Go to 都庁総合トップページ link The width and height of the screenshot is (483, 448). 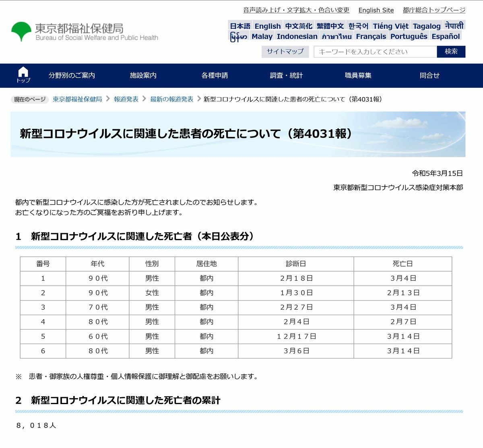click(434, 10)
